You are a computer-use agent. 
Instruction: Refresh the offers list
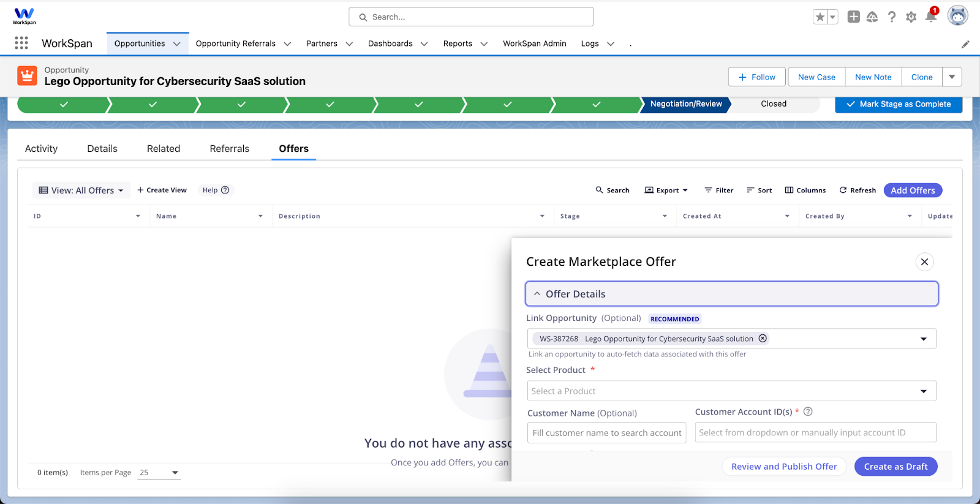(x=858, y=190)
